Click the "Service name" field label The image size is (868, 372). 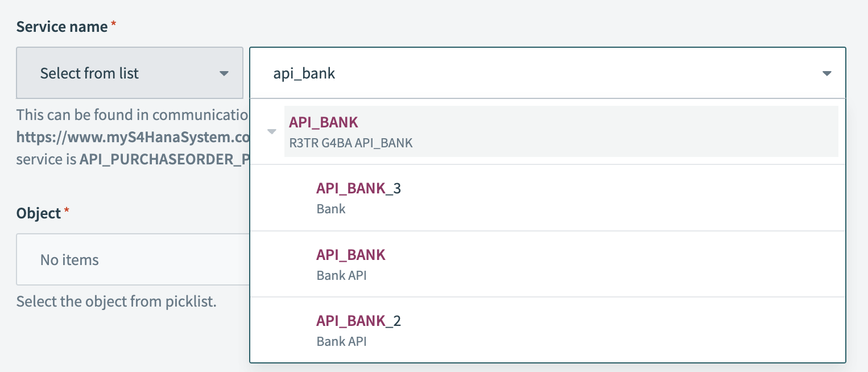(62, 27)
